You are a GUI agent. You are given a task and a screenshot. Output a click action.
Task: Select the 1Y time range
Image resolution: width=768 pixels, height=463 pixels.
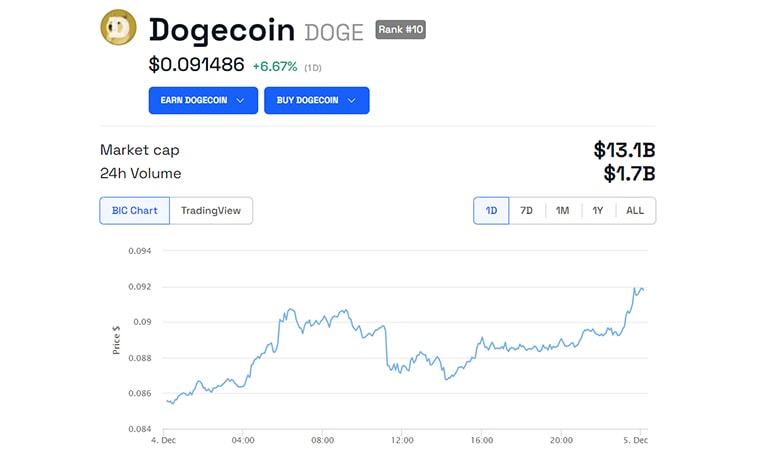[x=598, y=211]
